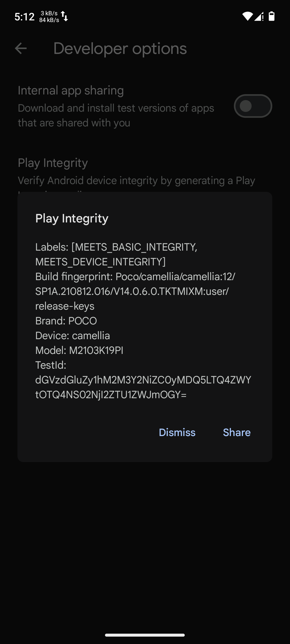The height and width of the screenshot is (644, 290).
Task: Tap the mobile signal strength icon
Action: pos(259,16)
